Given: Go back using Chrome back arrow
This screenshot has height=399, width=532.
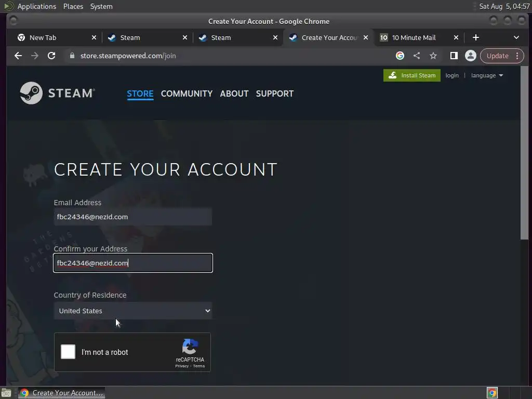Looking at the screenshot, I should 18,56.
